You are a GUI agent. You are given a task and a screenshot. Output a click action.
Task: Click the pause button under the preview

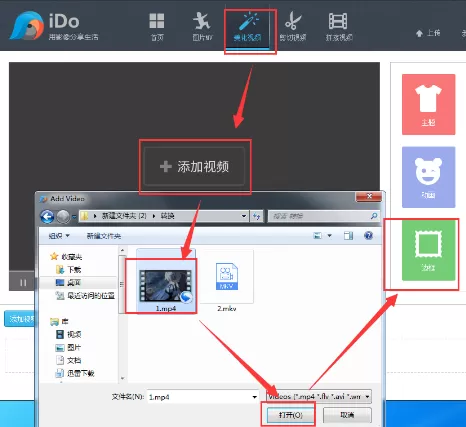point(23,283)
